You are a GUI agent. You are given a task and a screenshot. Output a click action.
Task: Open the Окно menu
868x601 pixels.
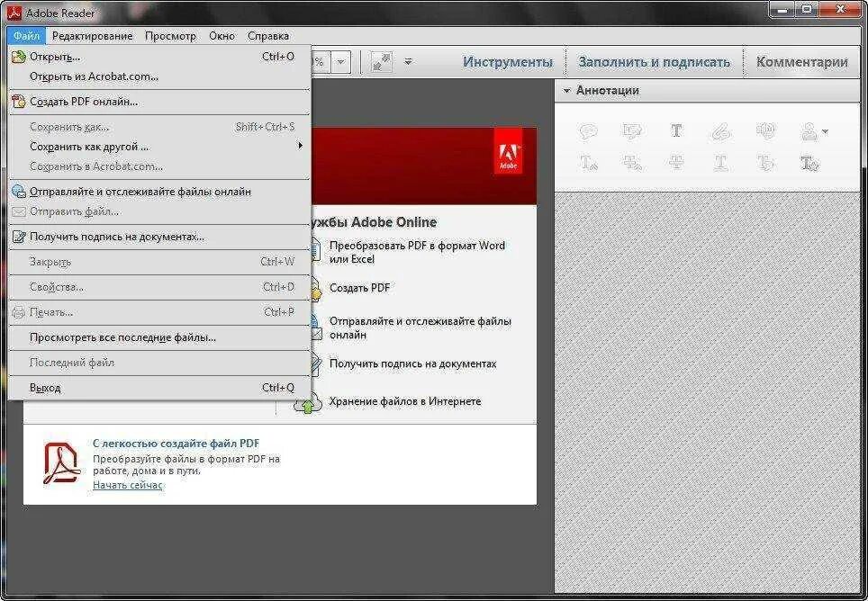[222, 36]
